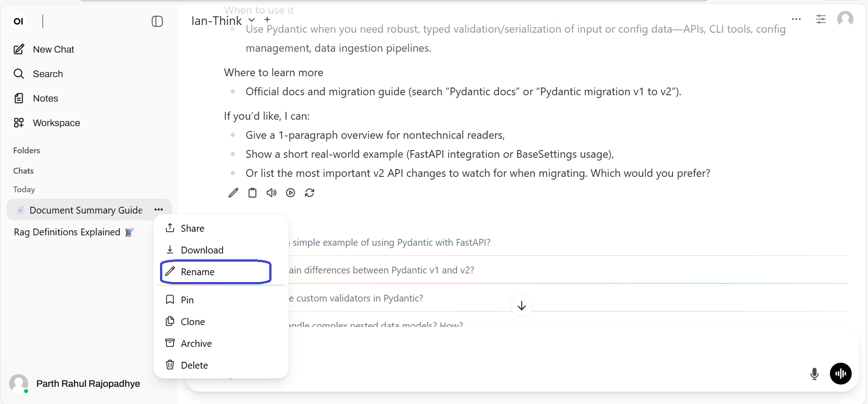Read the response aloud with the speaker icon
Screen dimensions: 868x404
(x=272, y=193)
